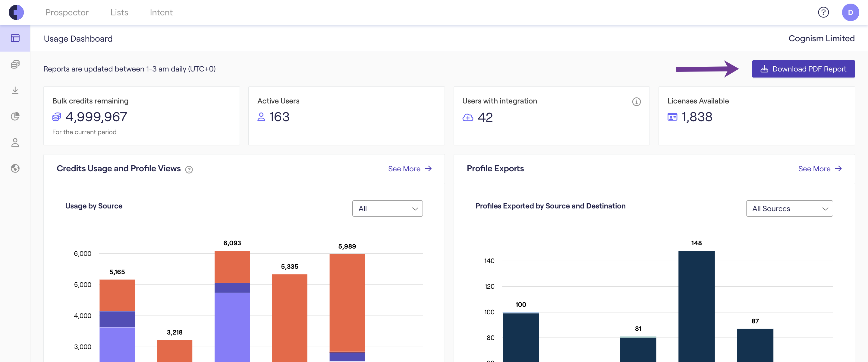Click the 6,093 stacked bar

pyautogui.click(x=232, y=306)
